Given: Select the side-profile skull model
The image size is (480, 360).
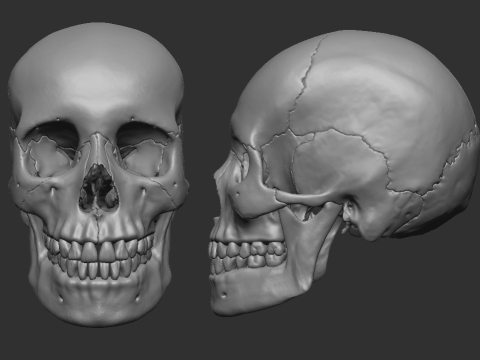Looking at the screenshot, I should [343, 173].
